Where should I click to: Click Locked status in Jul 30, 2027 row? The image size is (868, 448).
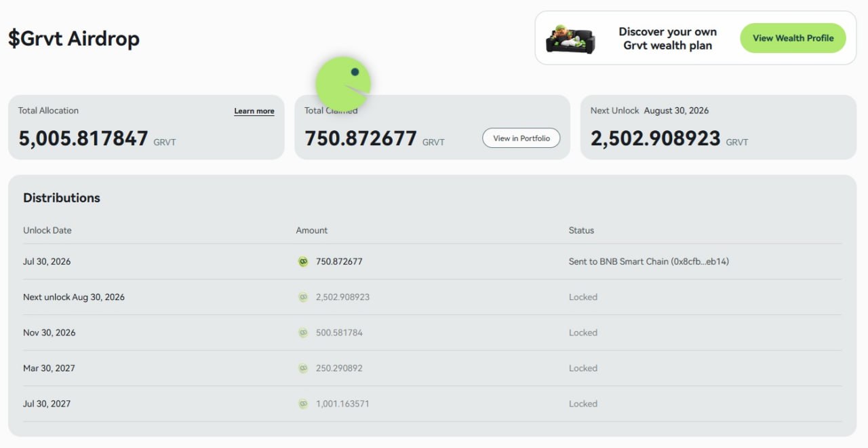click(583, 403)
